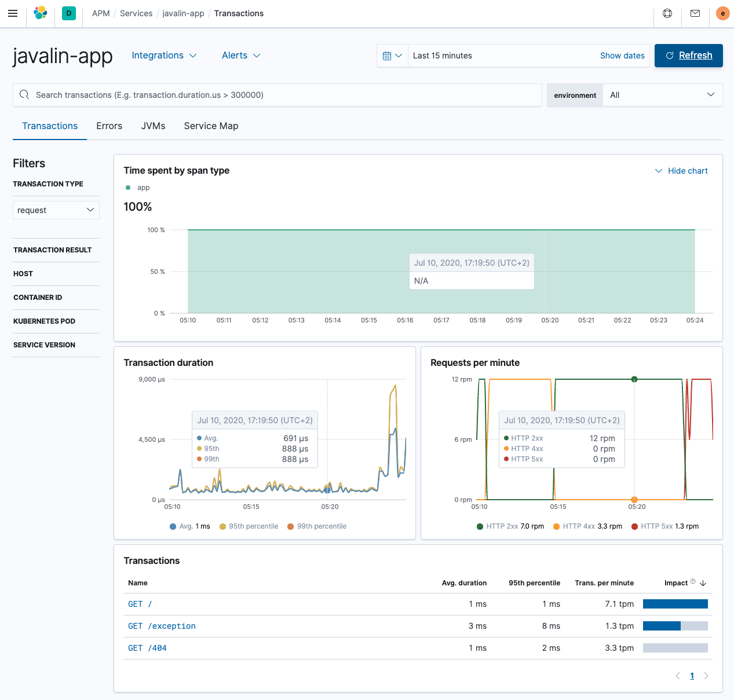The width and height of the screenshot is (734, 700).
Task: Open the environment All dropdown
Action: pos(662,94)
